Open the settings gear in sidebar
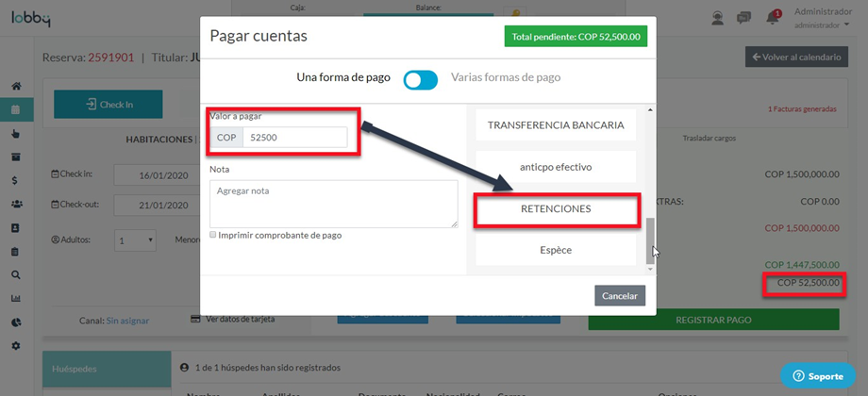The height and width of the screenshot is (396, 868). tap(15, 346)
